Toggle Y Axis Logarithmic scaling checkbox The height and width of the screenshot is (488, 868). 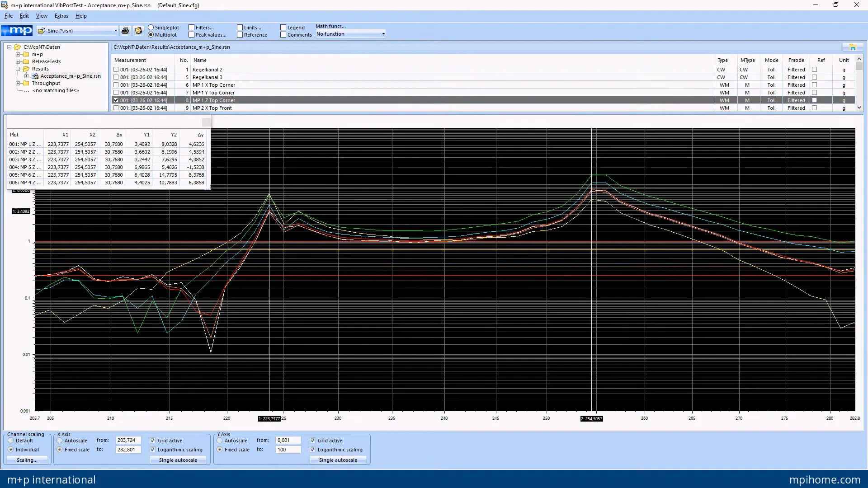[x=313, y=450]
